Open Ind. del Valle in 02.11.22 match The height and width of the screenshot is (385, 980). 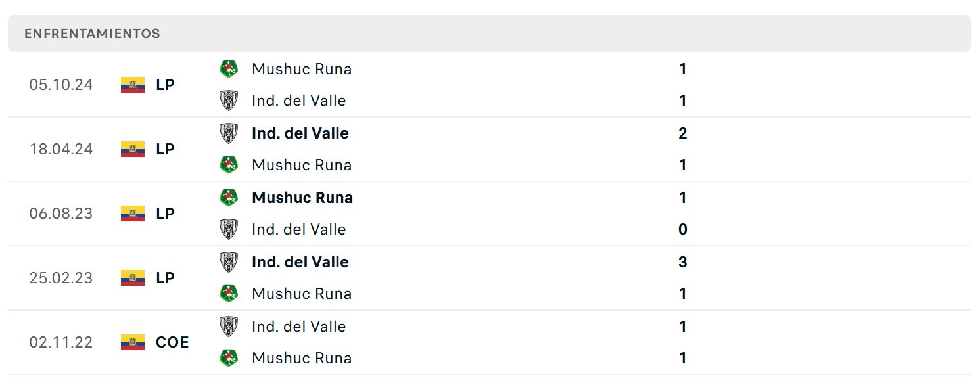coord(299,327)
